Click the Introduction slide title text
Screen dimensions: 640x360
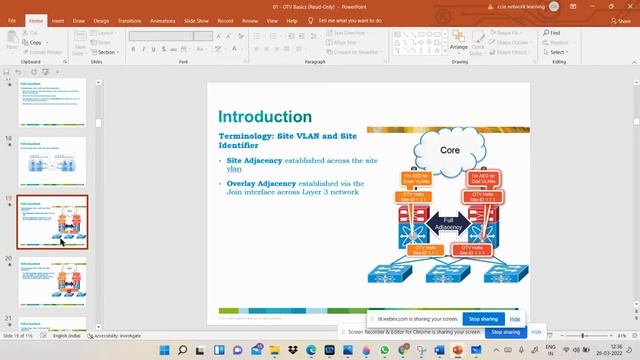tap(265, 116)
